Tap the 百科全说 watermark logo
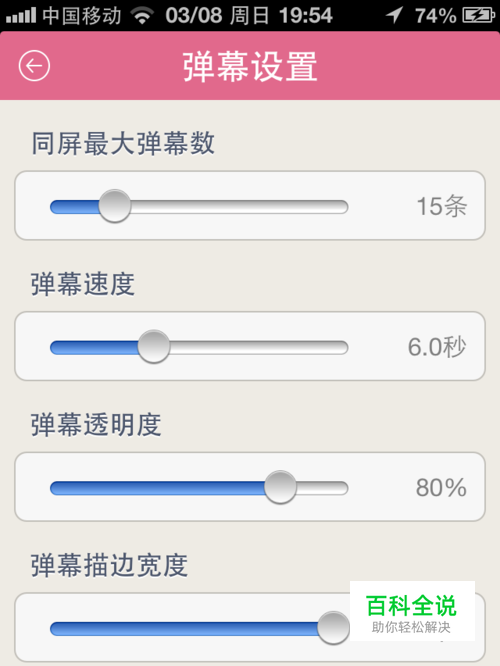 (x=412, y=611)
